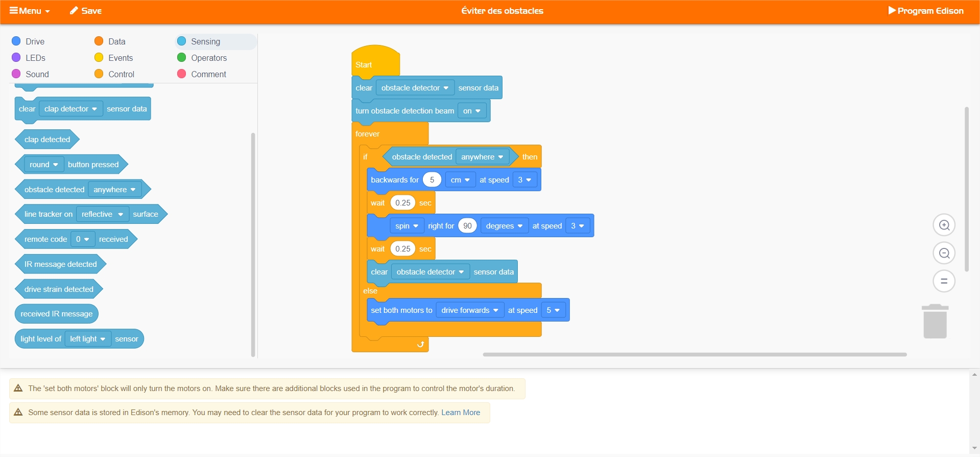The width and height of the screenshot is (980, 457).
Task: Expand the spin direction dropdown
Action: 407,226
